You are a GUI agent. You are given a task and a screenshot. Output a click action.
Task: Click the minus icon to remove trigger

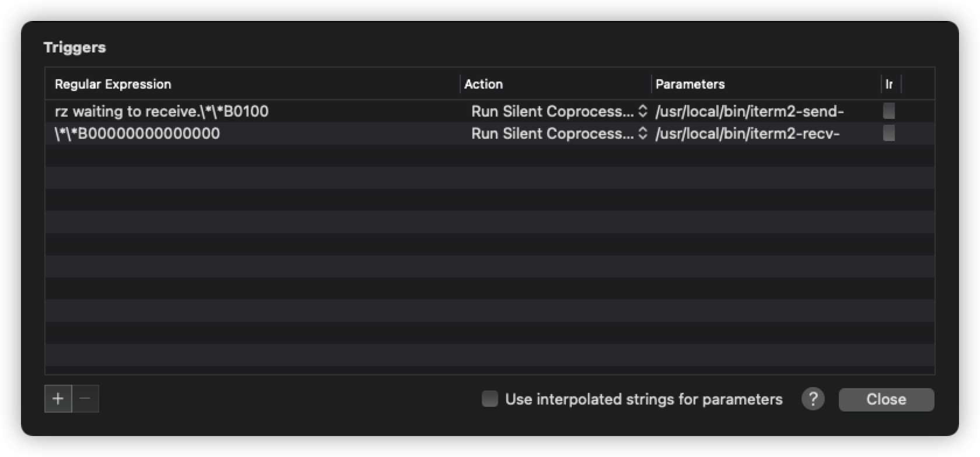85,399
